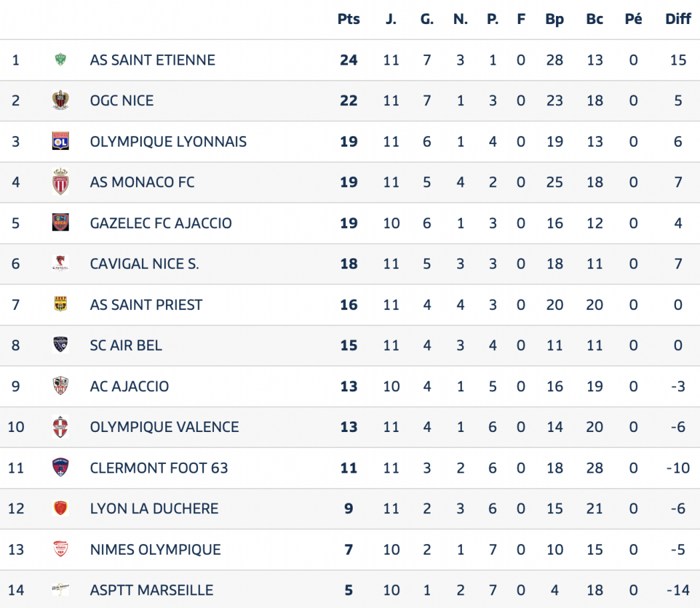Click the Nimes Olympique logo

point(61,549)
